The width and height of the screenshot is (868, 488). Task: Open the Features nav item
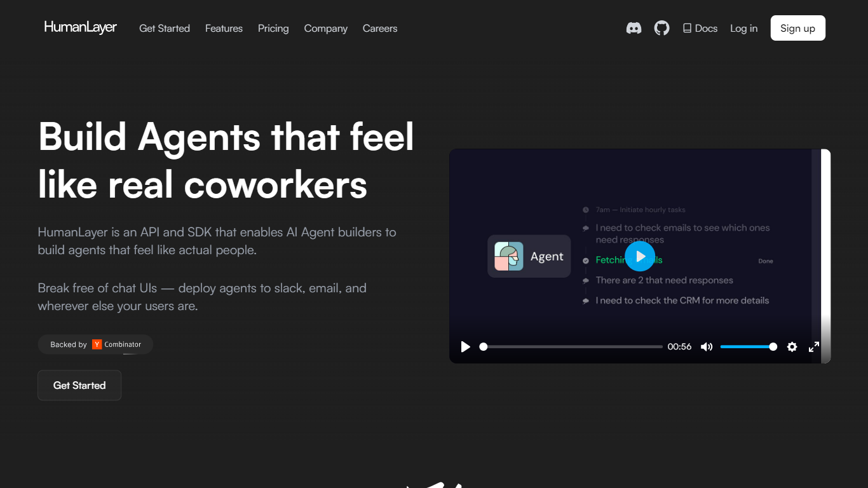[224, 29]
